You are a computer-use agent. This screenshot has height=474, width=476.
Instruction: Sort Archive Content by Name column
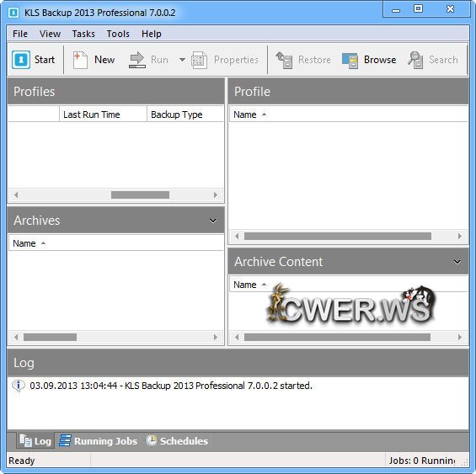point(349,285)
